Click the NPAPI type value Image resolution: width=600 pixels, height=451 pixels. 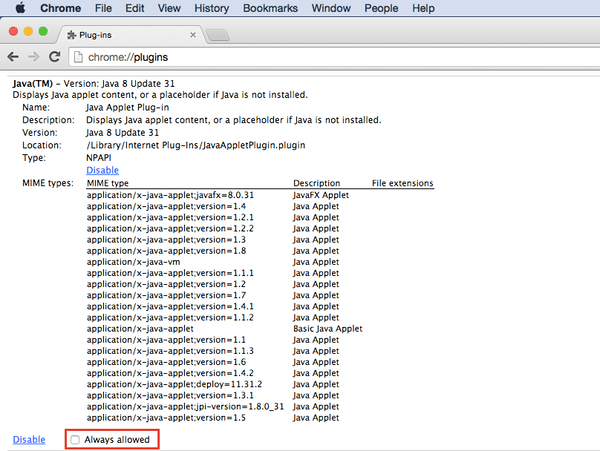click(x=99, y=158)
